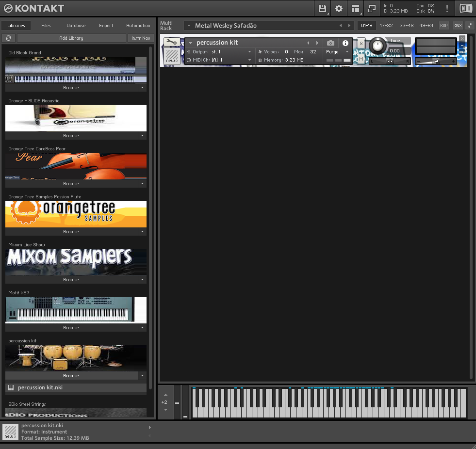Open the workspace panel layout menu

[x=355, y=9]
